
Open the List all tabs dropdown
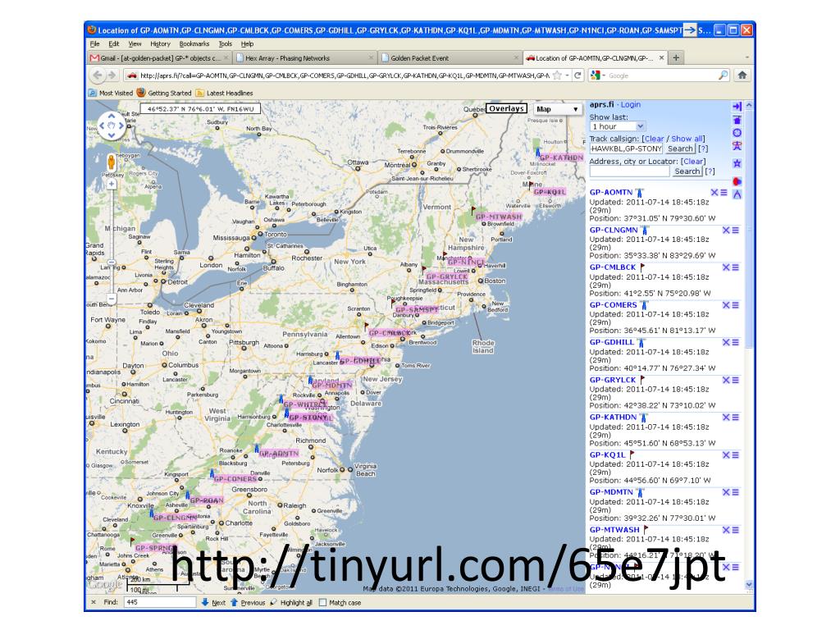(x=746, y=57)
